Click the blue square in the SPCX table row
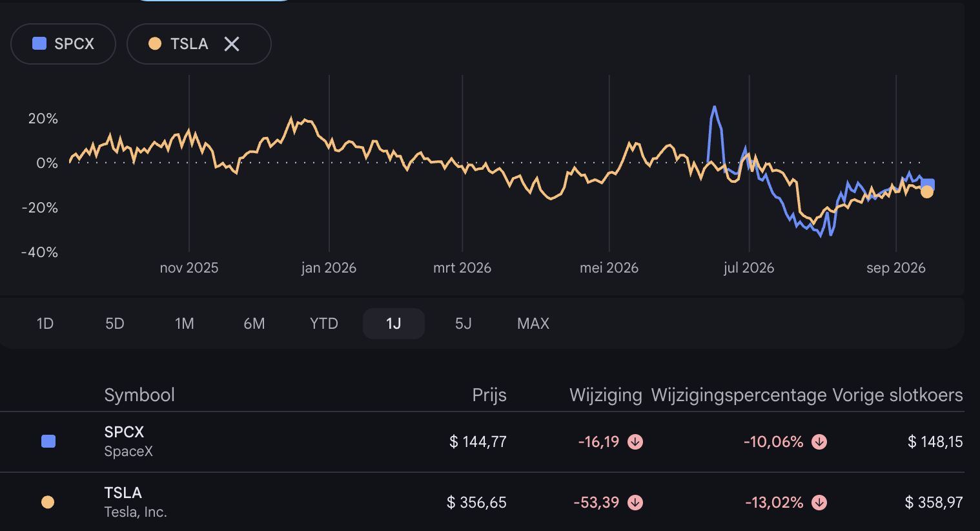The height and width of the screenshot is (531, 980). tap(48, 441)
